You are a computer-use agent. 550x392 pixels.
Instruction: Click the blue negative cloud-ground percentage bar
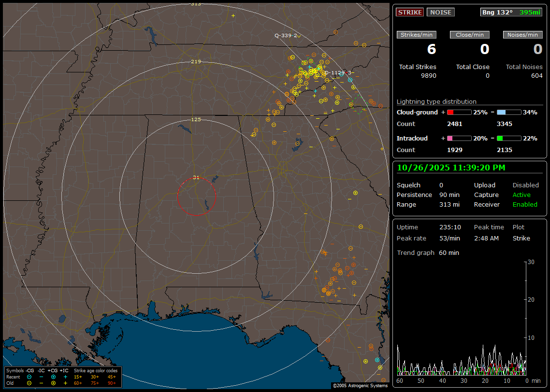click(509, 112)
